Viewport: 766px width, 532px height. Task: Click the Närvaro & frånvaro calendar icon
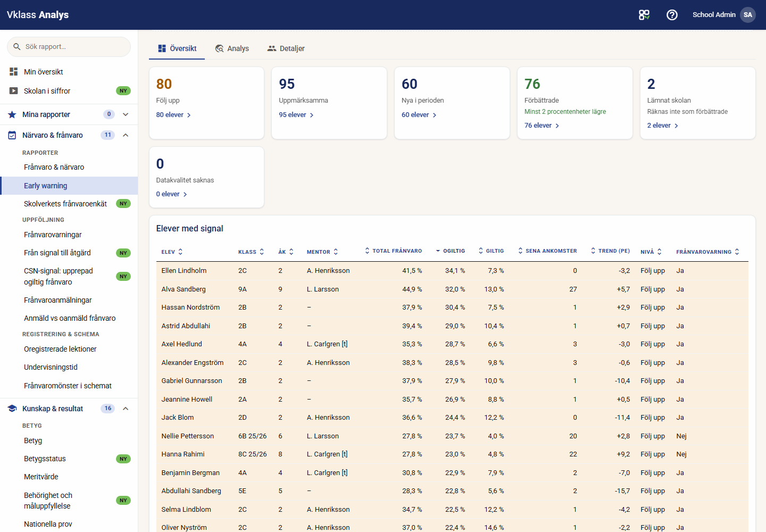(x=12, y=135)
